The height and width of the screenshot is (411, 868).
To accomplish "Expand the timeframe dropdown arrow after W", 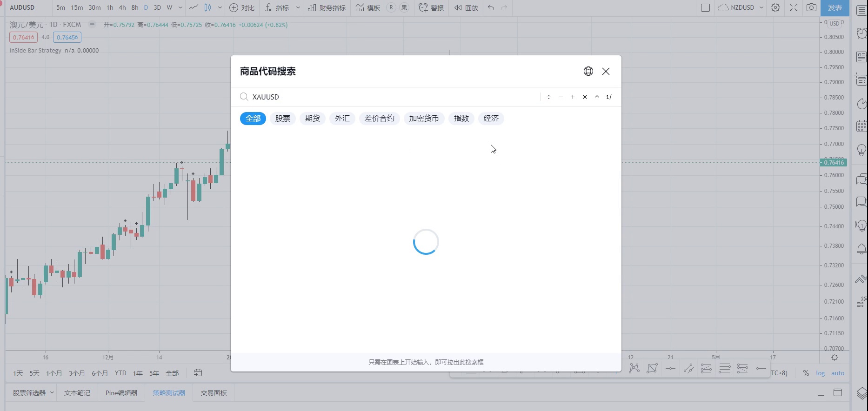I will [x=180, y=7].
